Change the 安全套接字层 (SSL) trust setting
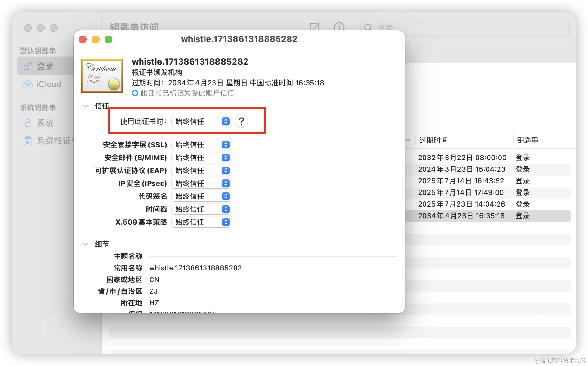 pyautogui.click(x=201, y=145)
